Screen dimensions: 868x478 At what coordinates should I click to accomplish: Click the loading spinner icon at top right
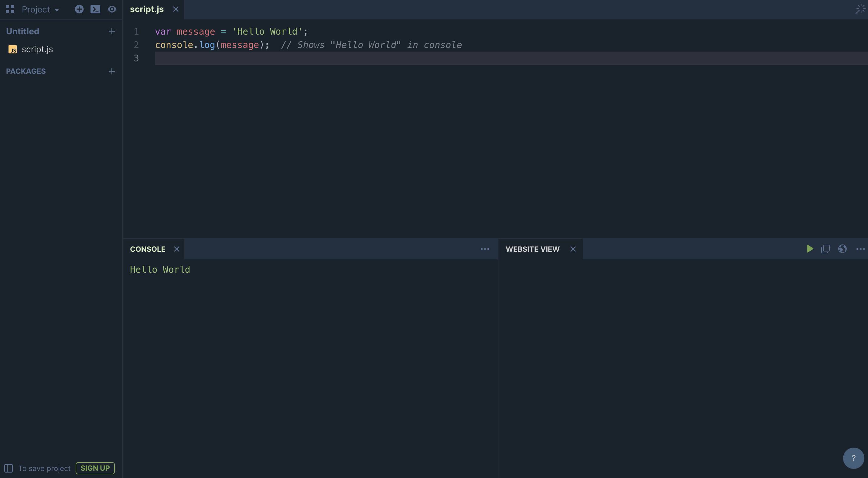point(860,9)
